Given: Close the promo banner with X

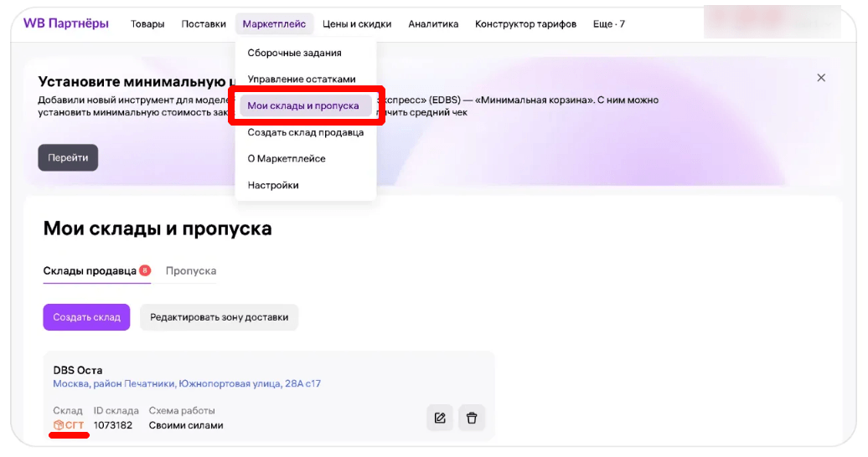Looking at the screenshot, I should [821, 78].
